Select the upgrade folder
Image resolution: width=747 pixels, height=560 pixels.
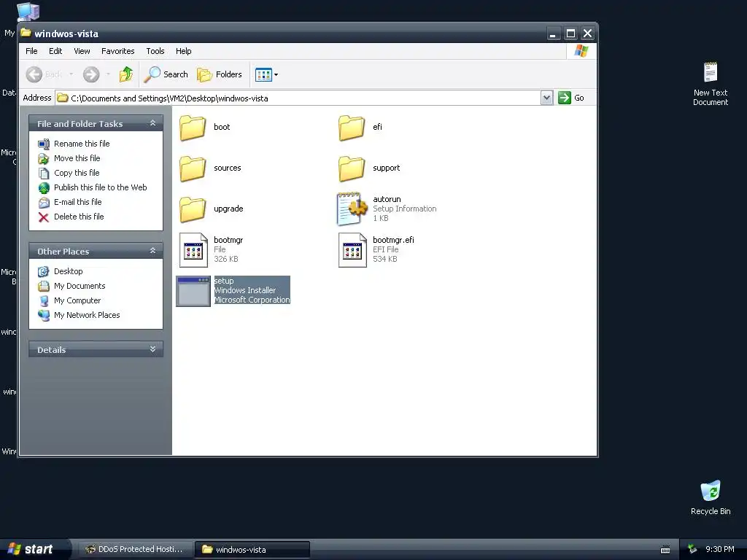coord(193,209)
